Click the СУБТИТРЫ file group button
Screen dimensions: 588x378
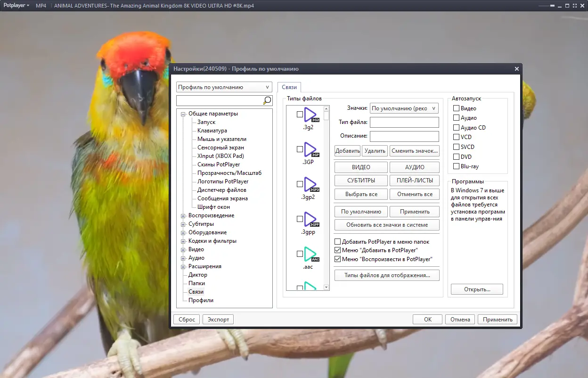tap(361, 180)
